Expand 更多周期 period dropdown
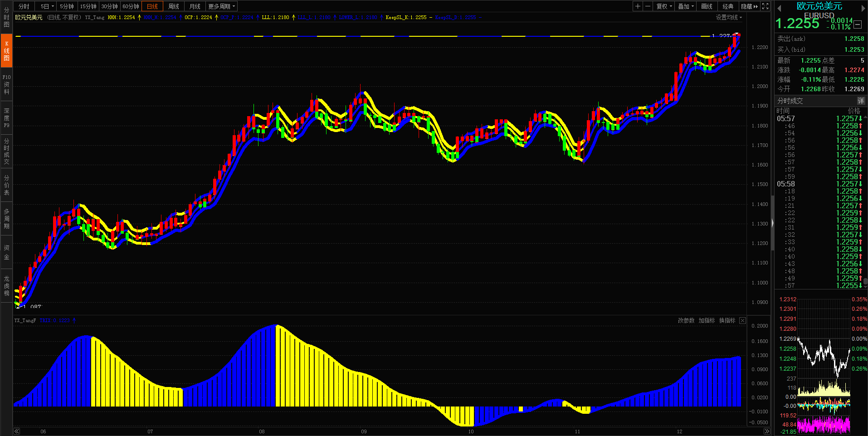This screenshot has width=868, height=436. (x=221, y=6)
